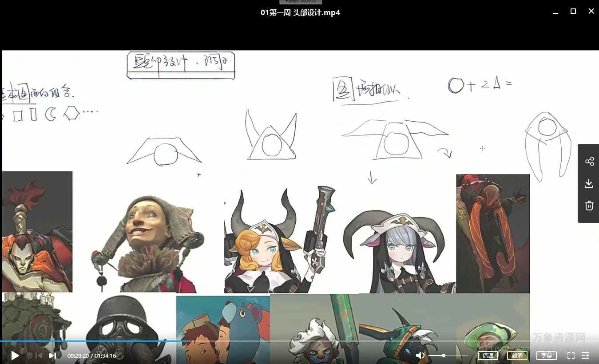The height and width of the screenshot is (364, 599).
Task: Skip to the next video
Action: point(52,356)
